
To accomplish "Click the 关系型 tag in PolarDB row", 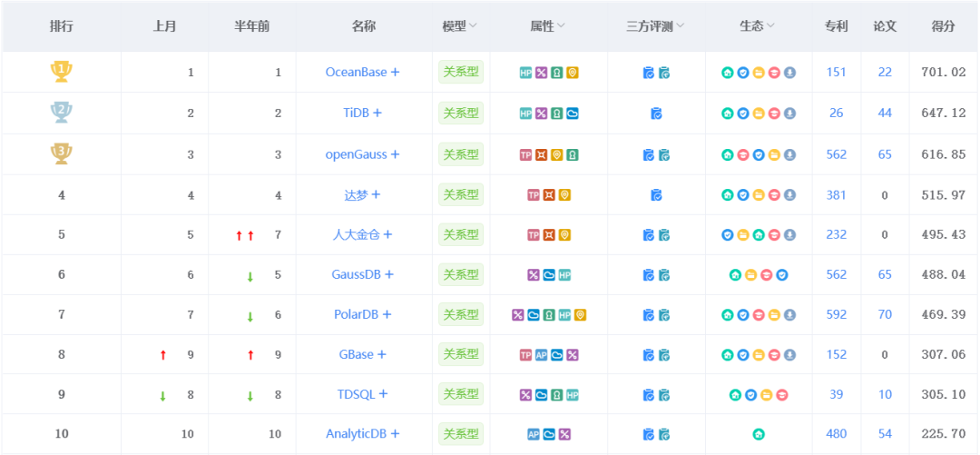I will (x=461, y=314).
